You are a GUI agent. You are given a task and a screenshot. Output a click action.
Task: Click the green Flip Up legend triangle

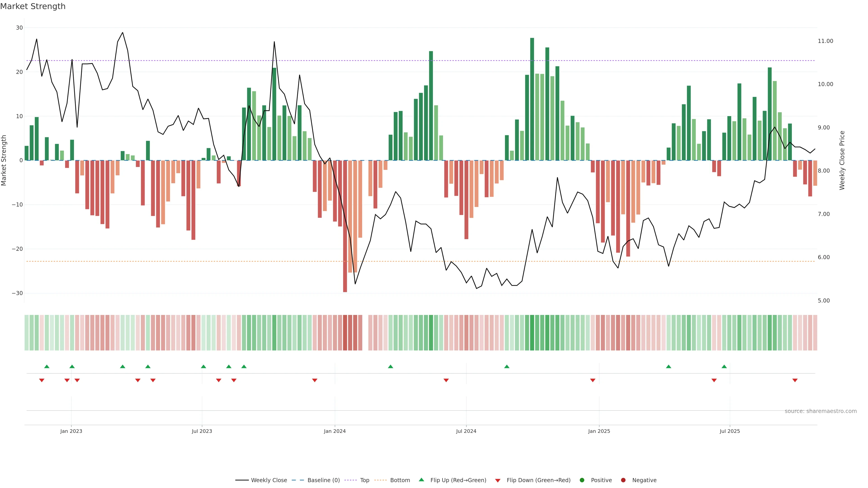coord(421,480)
